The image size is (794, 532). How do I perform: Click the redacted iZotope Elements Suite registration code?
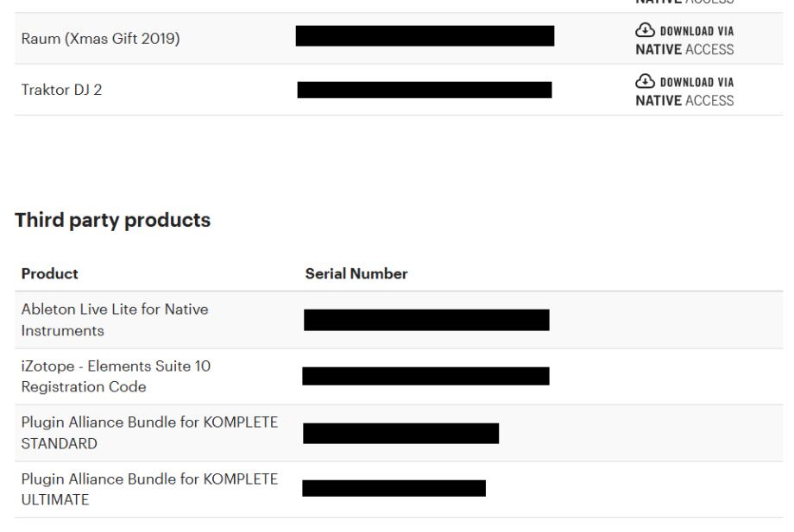[425, 376]
